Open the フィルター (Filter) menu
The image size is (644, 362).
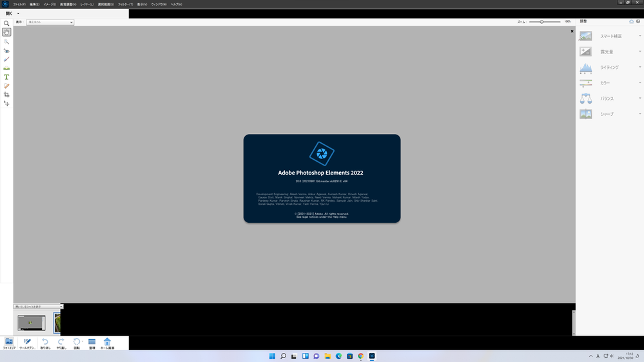click(126, 4)
